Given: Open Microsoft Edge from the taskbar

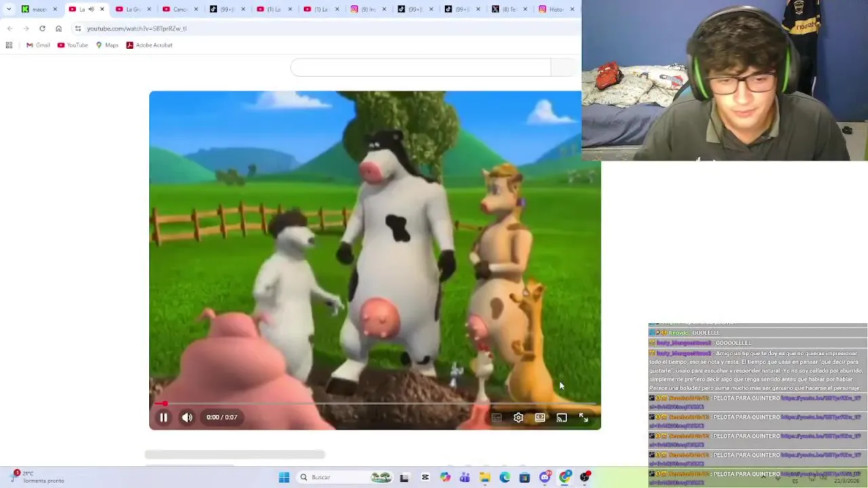Looking at the screenshot, I should point(505,477).
